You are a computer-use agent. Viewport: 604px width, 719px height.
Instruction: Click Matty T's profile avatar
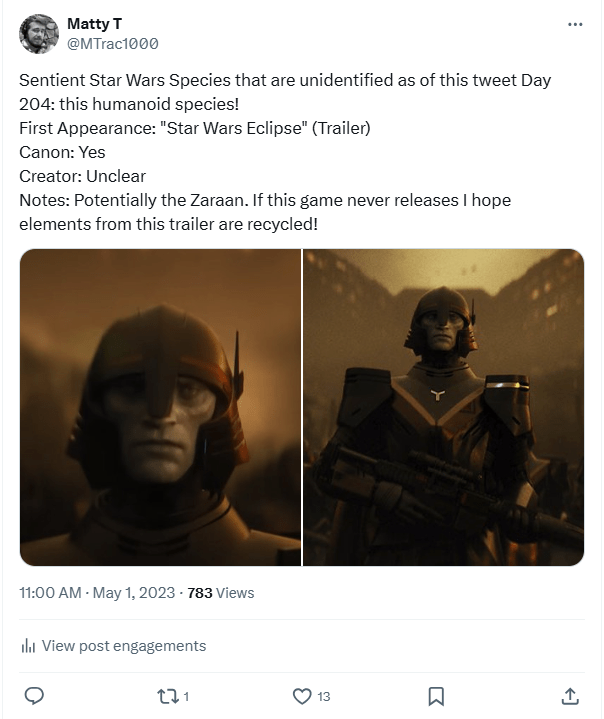pos(39,34)
